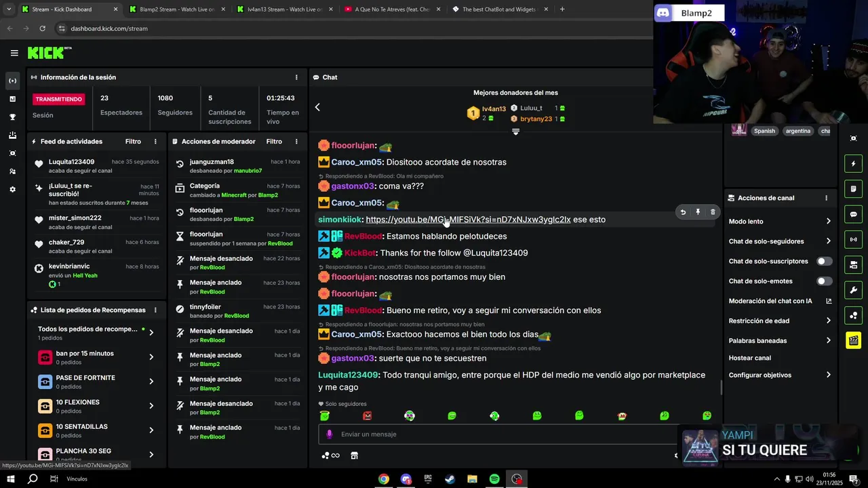Click Hostear canal
This screenshot has height=488, width=868.
tap(750, 358)
